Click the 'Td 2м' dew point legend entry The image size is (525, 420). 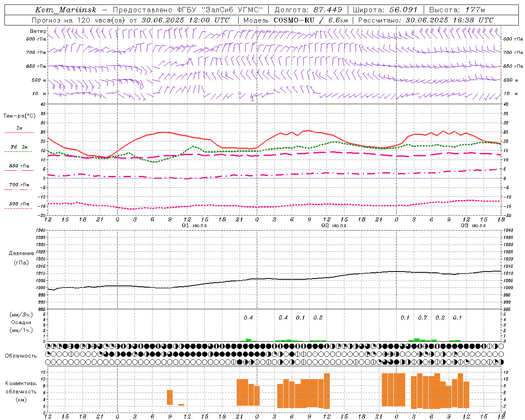(x=19, y=147)
